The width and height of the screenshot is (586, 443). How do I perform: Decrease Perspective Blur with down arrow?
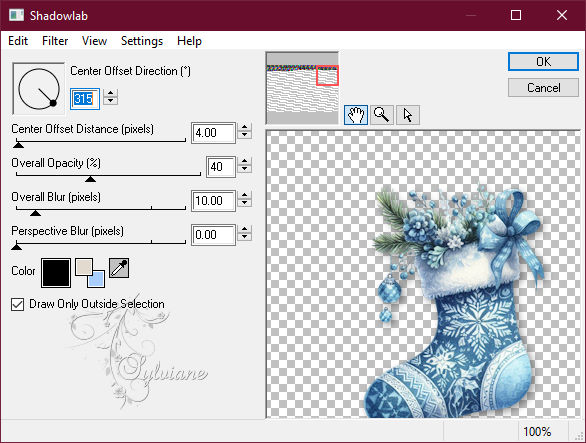pyautogui.click(x=244, y=237)
